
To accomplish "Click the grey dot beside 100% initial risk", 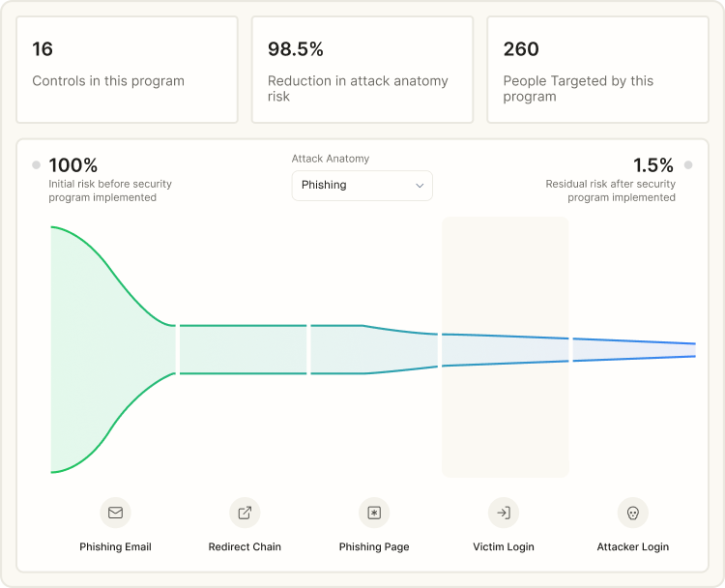I will point(36,164).
